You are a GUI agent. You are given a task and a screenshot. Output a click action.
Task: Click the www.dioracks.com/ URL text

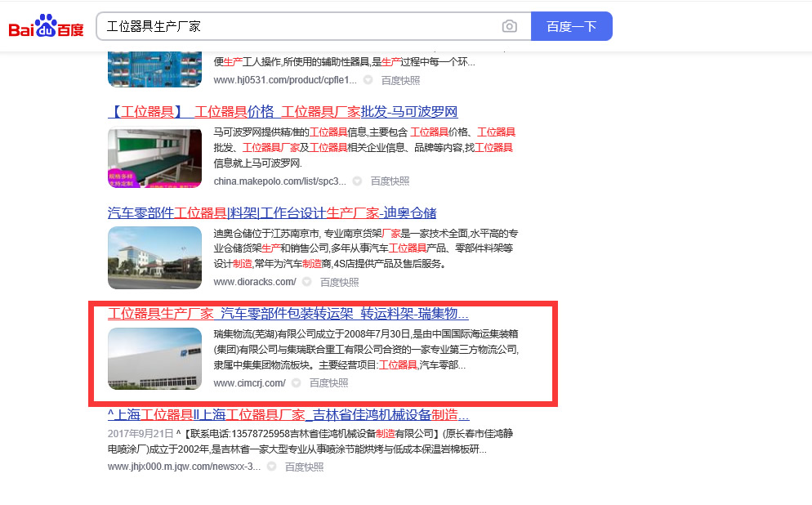click(254, 282)
